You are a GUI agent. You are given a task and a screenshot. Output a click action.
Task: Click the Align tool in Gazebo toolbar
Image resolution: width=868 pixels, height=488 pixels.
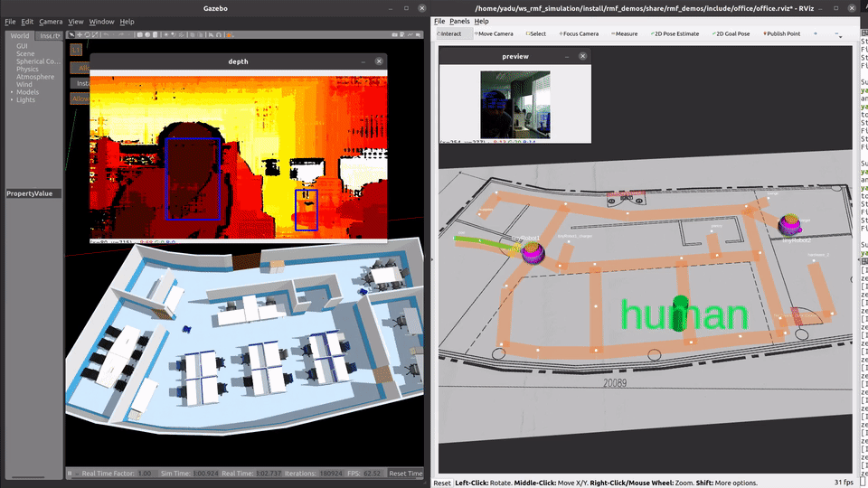[x=211, y=34]
